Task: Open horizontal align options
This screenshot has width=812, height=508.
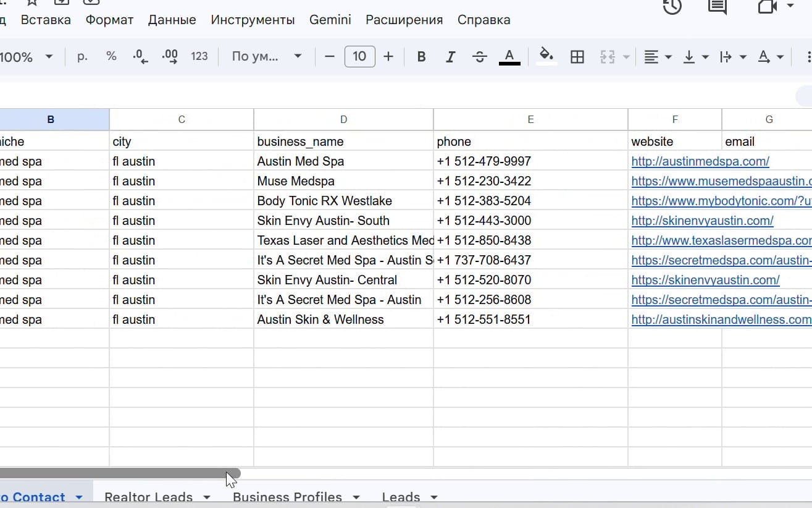Action: 658,57
